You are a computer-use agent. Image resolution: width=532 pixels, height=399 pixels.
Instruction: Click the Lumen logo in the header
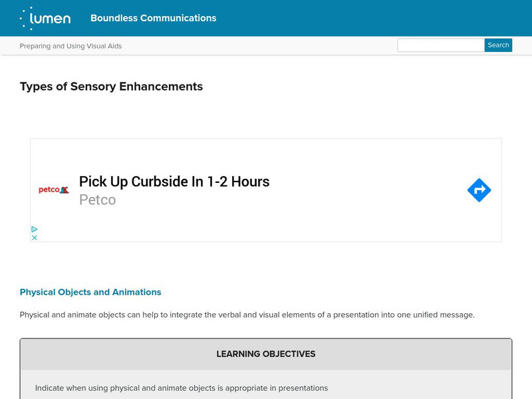pos(45,19)
